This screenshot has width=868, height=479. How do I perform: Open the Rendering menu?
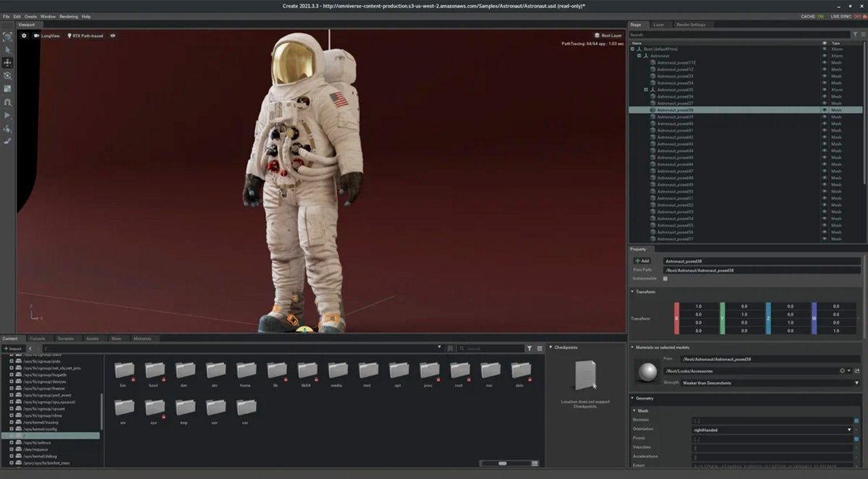pos(68,16)
